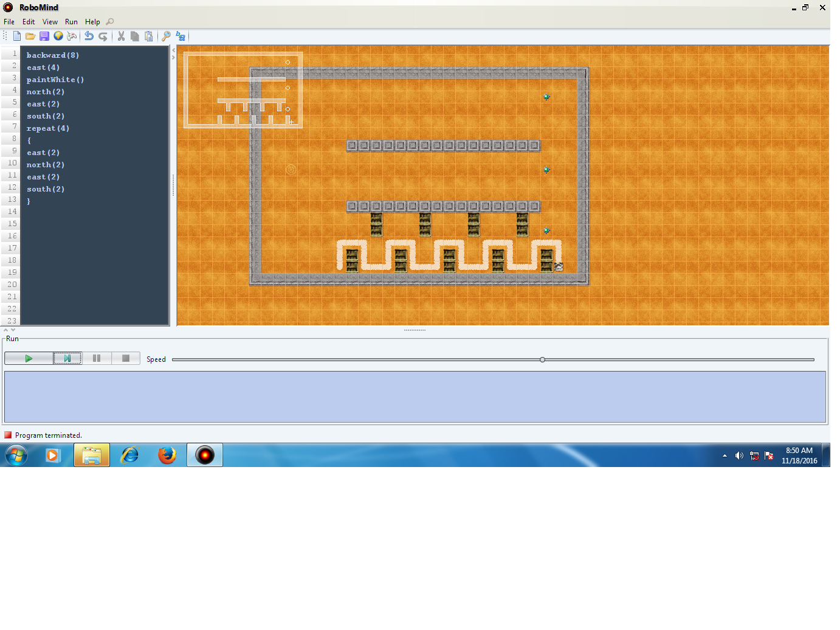Viewport: 840px width, 630px height.
Task: Open Action Center flag tray icon
Action: (769, 455)
